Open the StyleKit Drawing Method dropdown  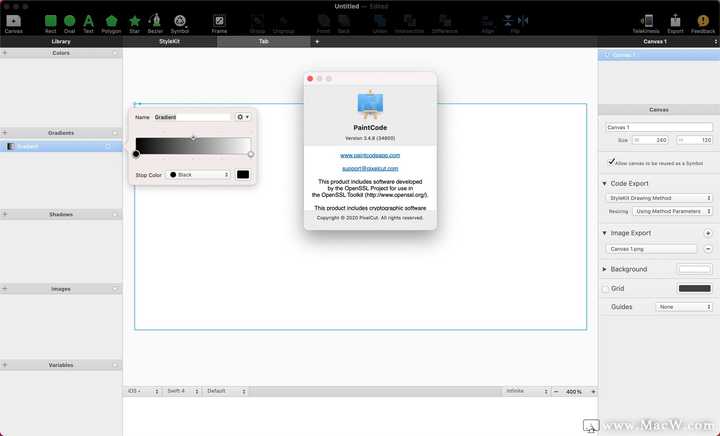click(659, 198)
